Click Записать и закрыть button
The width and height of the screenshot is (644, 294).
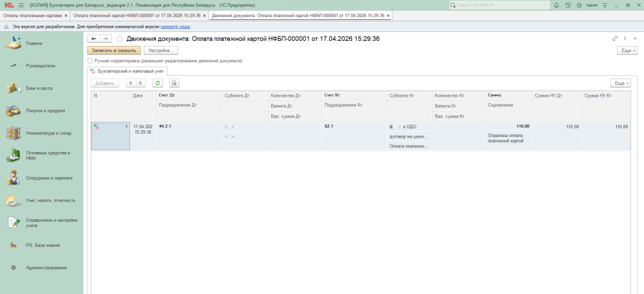114,50
